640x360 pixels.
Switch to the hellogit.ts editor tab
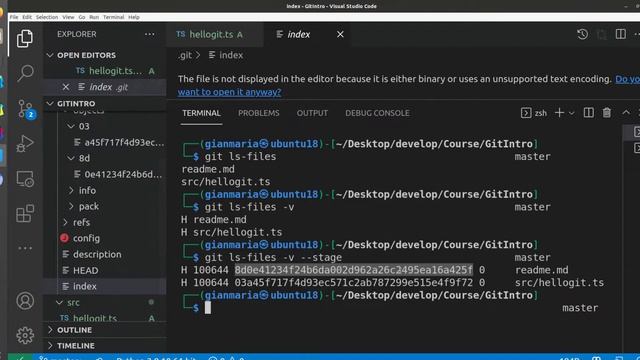210,35
